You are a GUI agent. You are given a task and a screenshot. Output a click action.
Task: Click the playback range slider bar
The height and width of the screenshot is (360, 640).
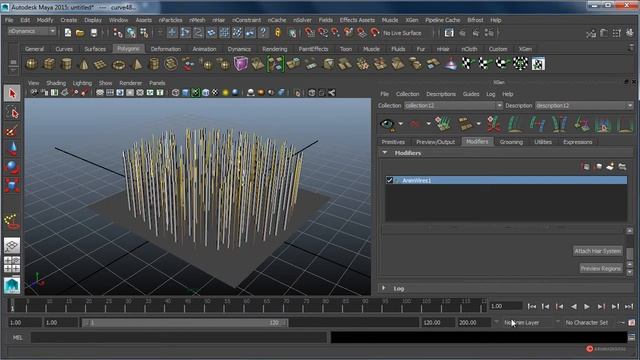coord(184,322)
